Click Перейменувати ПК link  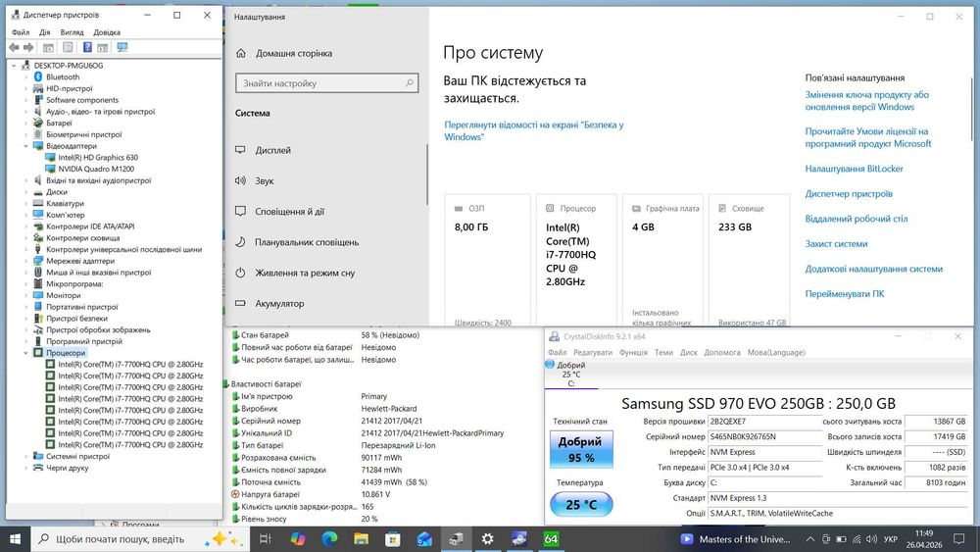tap(845, 294)
